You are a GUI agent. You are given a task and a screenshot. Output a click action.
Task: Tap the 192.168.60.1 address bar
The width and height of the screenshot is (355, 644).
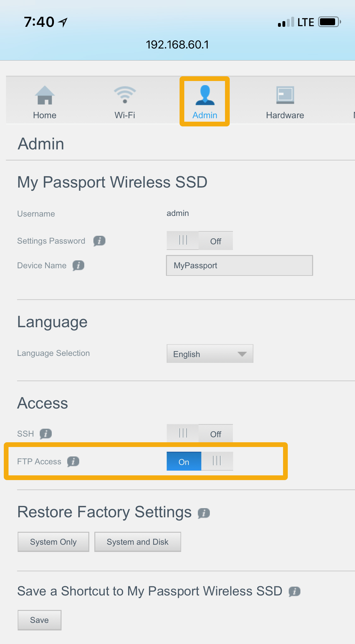177,45
